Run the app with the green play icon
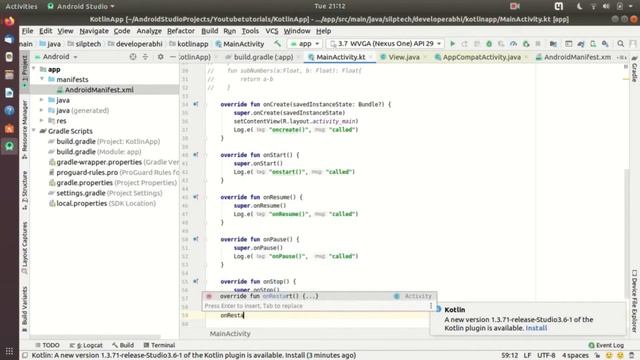The image size is (640, 360). click(x=452, y=44)
